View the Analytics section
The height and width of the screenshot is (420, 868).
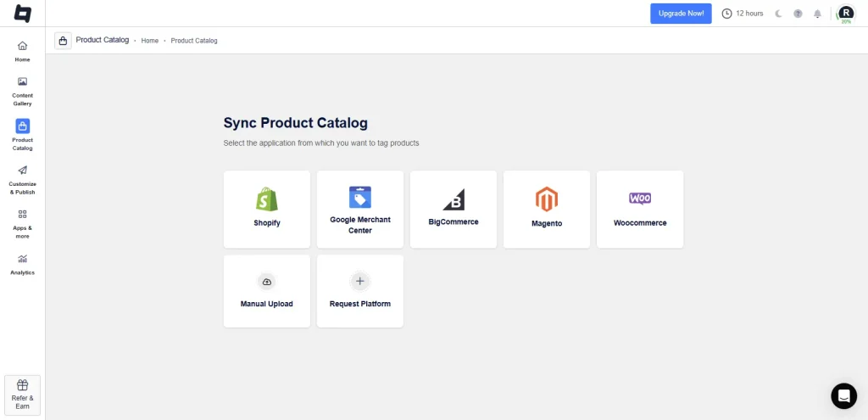coord(23,264)
